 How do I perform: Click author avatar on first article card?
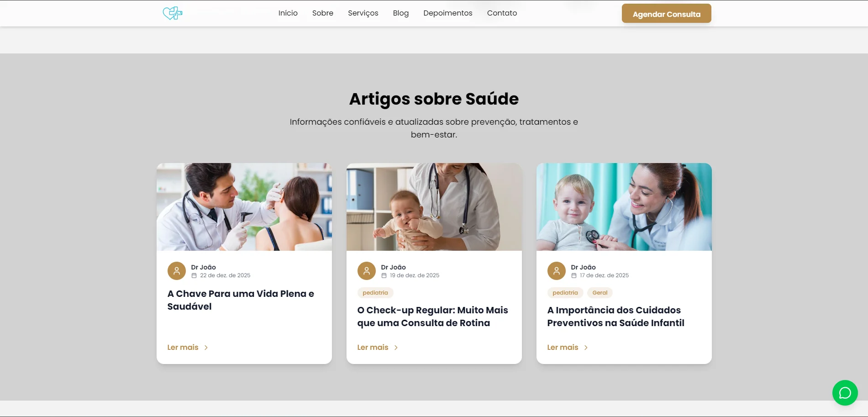coord(177,271)
